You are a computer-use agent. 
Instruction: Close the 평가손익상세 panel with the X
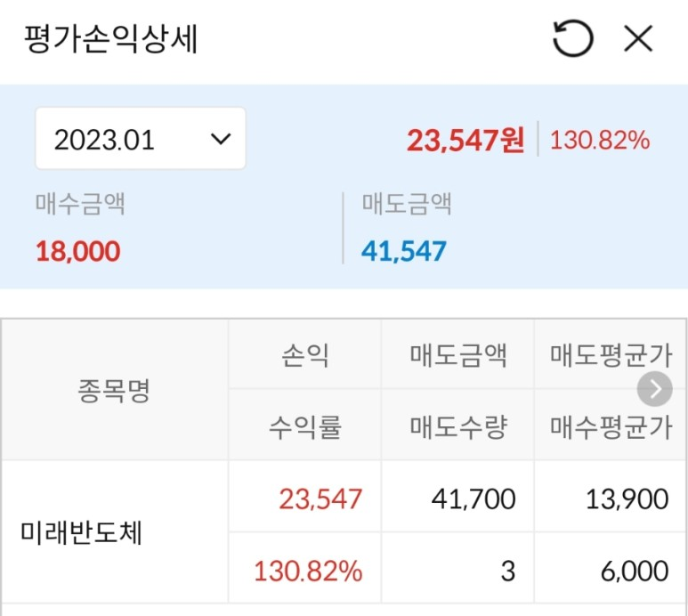[638, 38]
